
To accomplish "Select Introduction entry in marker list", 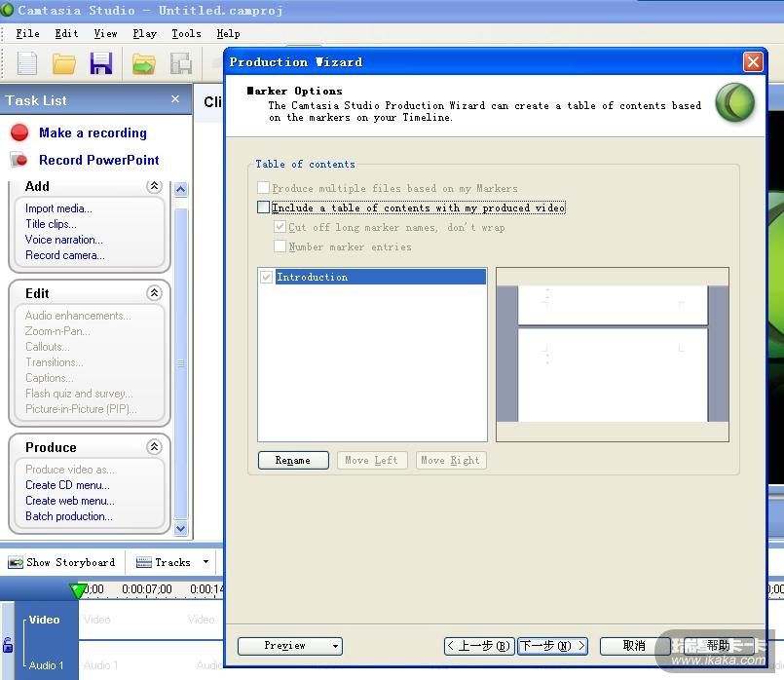I will (380, 277).
